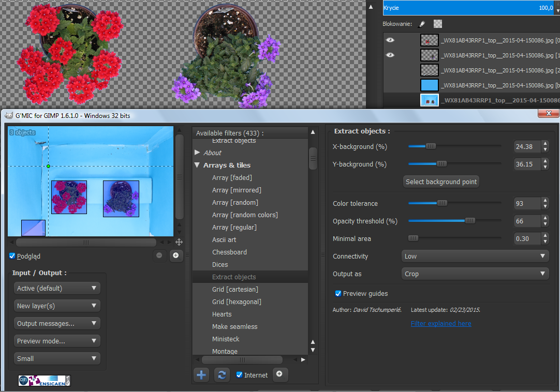Select the Ascii art filter
Viewport: 560px width, 392px height.
[x=224, y=239]
